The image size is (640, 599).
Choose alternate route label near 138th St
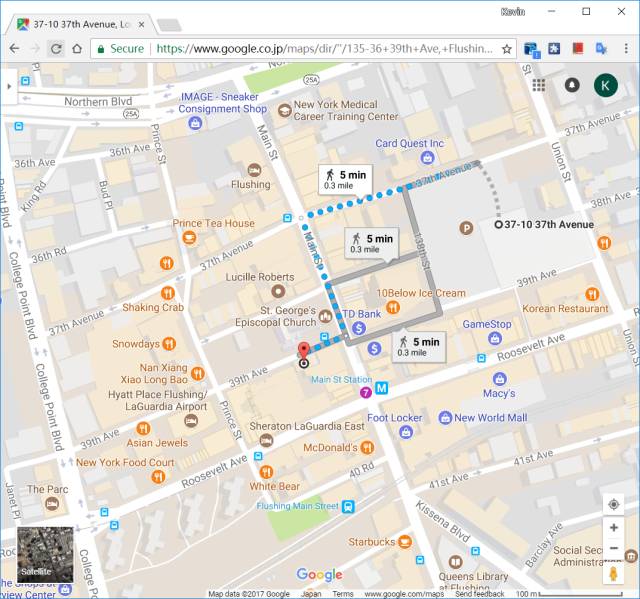coord(371,243)
